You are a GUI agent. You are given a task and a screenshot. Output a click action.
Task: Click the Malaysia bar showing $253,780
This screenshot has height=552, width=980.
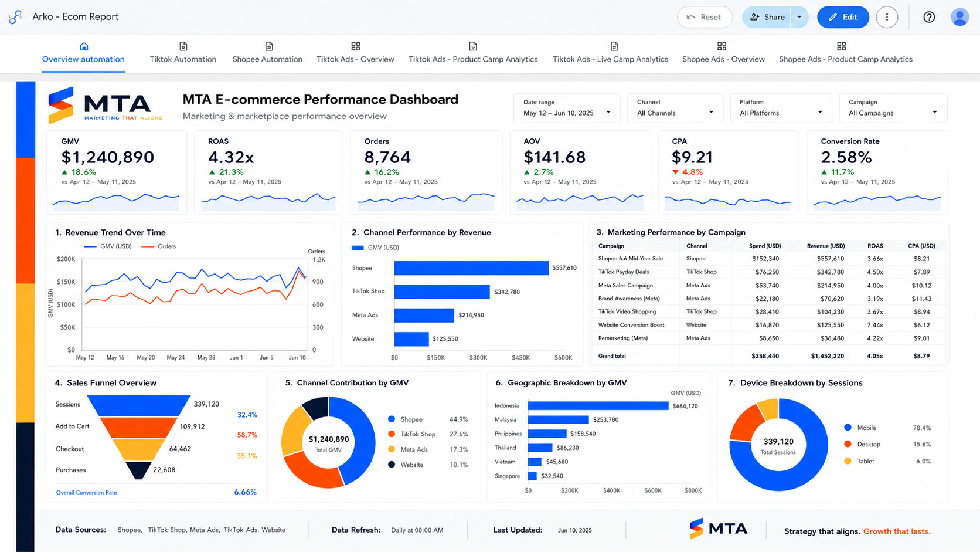(558, 420)
